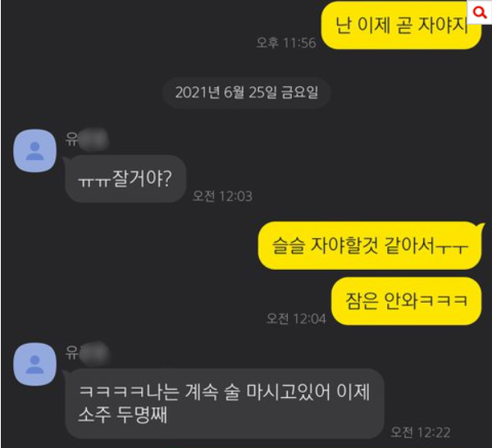
Task: Open profile avatar beside the soju message
Action: pos(34,363)
